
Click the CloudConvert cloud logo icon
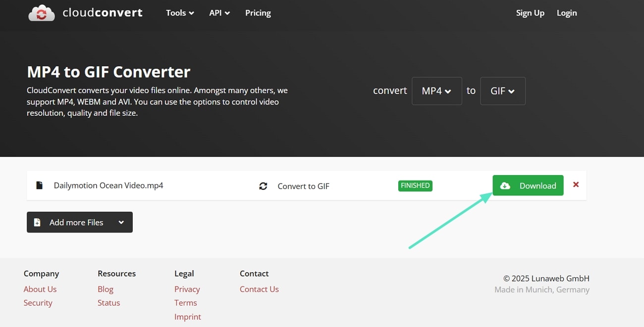point(42,13)
